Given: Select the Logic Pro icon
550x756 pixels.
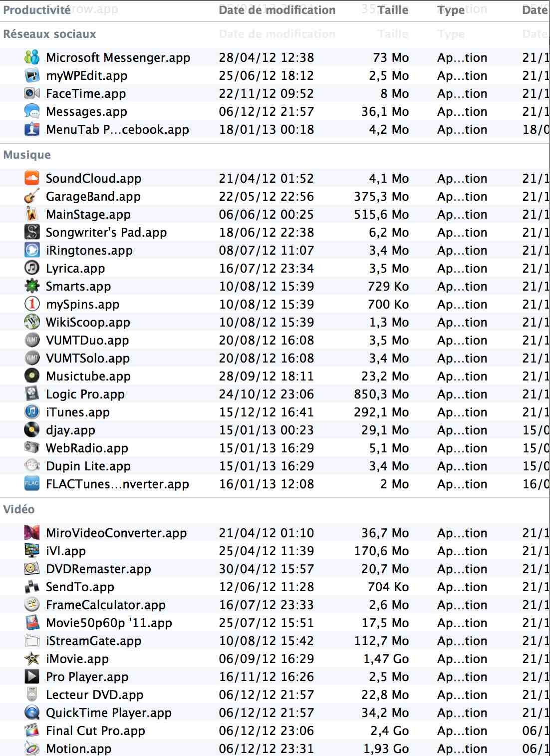Looking at the screenshot, I should tap(32, 394).
